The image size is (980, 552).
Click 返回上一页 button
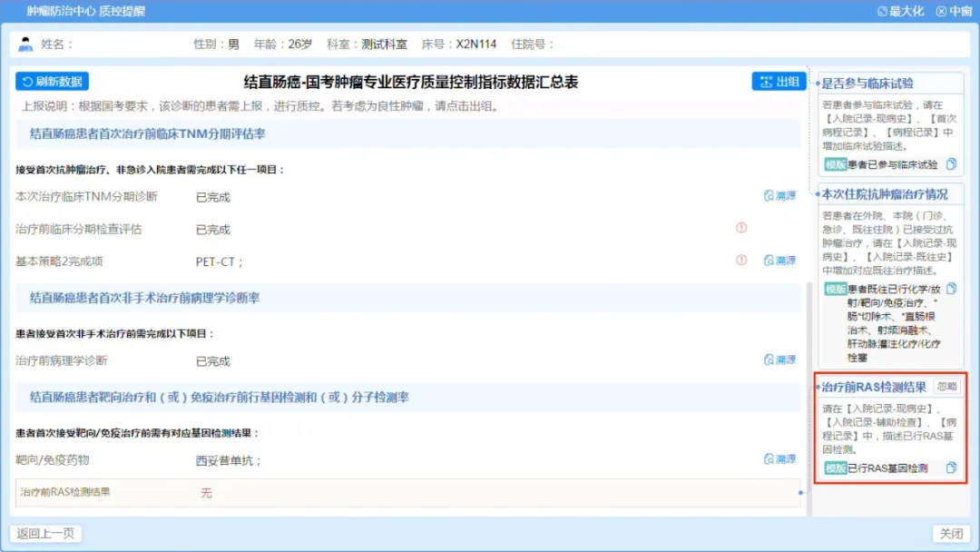(45, 533)
